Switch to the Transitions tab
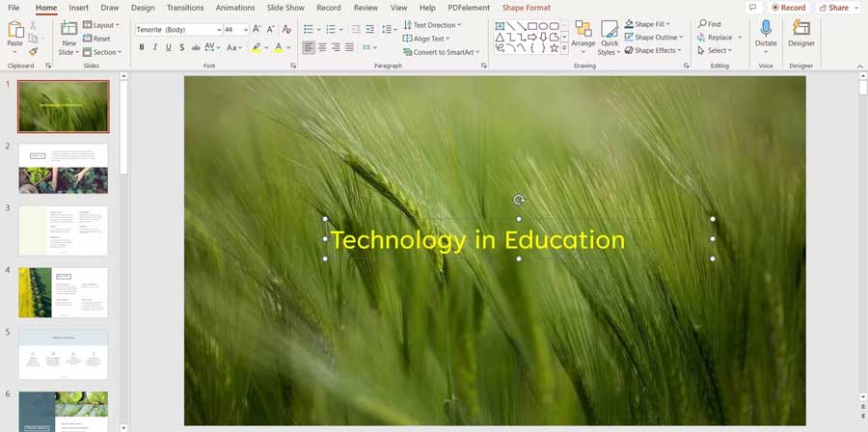This screenshot has width=868, height=432. pos(185,8)
